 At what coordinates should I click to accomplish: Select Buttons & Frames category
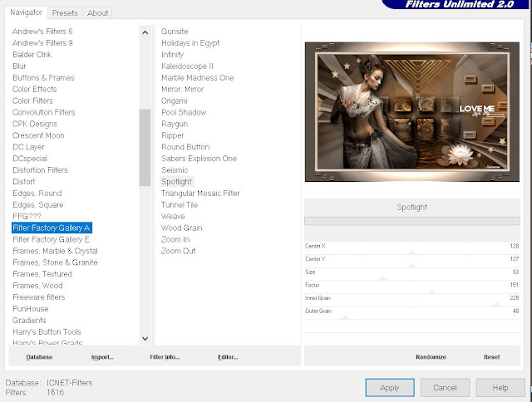43,77
